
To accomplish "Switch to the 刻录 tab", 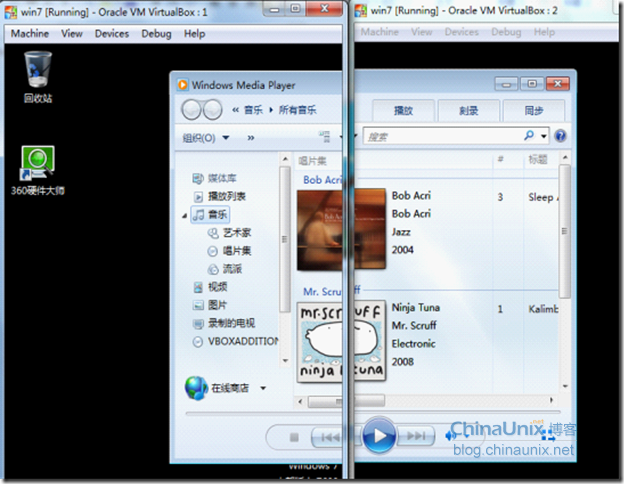I will (x=469, y=110).
